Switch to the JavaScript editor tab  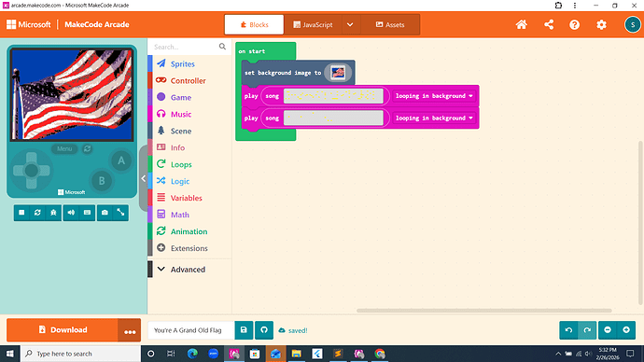click(x=313, y=24)
